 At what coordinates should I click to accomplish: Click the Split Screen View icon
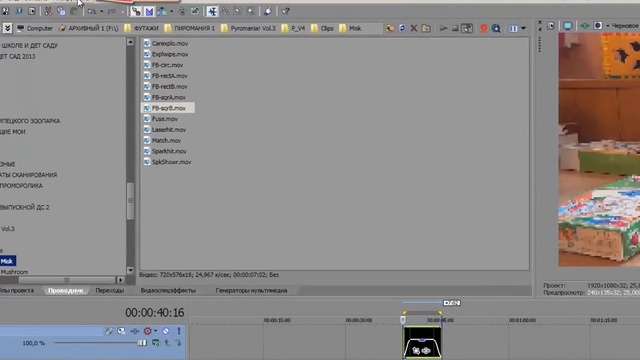click(598, 26)
